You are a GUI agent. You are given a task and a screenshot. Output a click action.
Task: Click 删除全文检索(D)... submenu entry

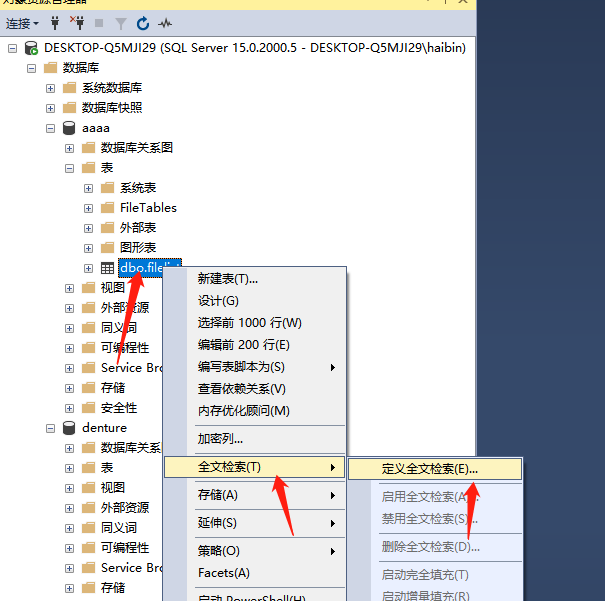tap(435, 547)
